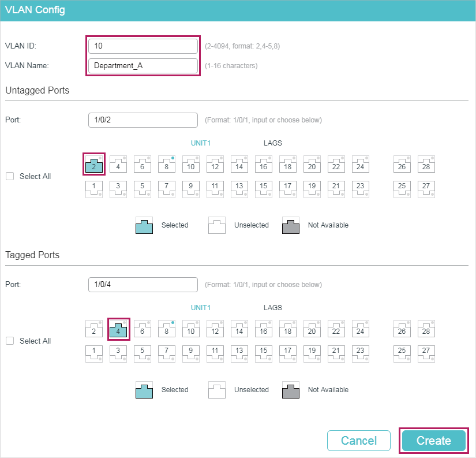The image size is (476, 458).
Task: Select port 1 in Tagged Ports
Action: click(x=94, y=354)
